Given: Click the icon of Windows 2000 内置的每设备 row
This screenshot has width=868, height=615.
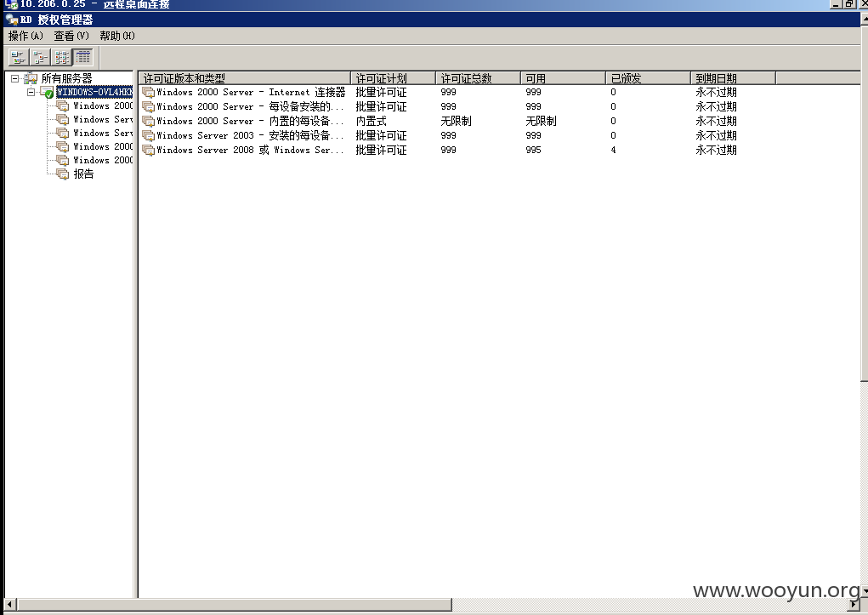Looking at the screenshot, I should [148, 121].
